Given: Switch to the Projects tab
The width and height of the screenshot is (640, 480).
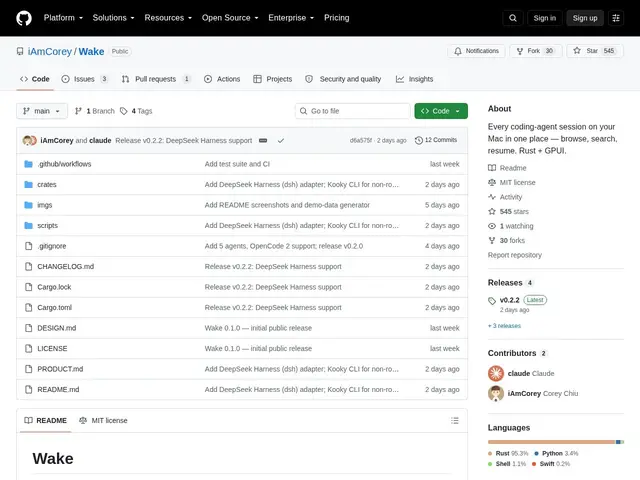Looking at the screenshot, I should 273,79.
